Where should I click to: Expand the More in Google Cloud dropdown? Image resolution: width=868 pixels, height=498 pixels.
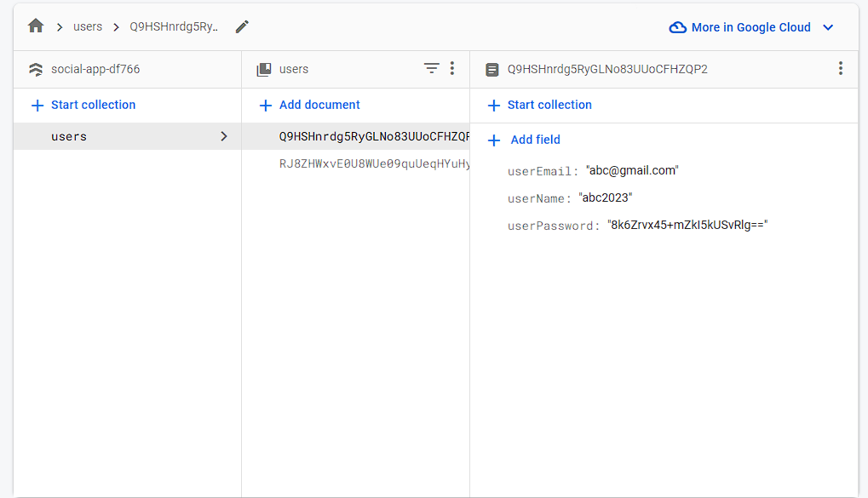click(828, 26)
